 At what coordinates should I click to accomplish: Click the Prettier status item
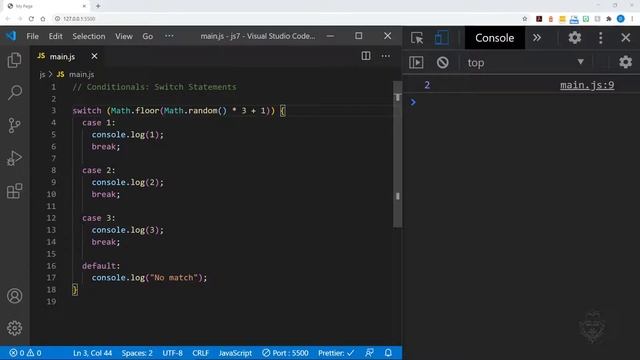[x=336, y=353]
